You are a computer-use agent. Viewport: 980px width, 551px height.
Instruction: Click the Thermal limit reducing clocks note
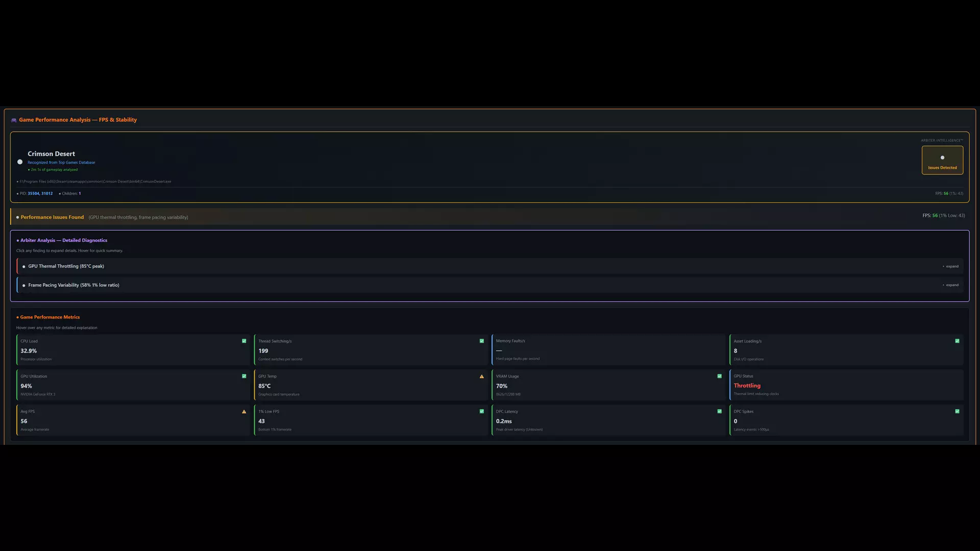pos(756,394)
